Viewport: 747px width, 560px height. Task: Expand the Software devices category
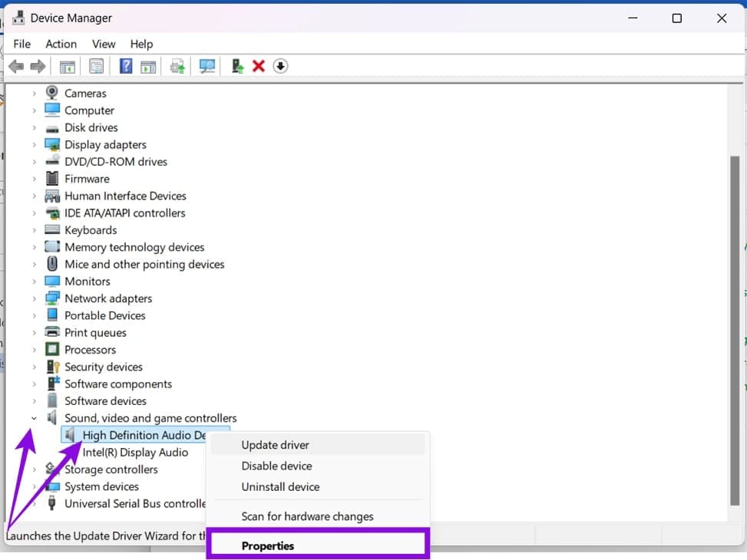pyautogui.click(x=34, y=401)
